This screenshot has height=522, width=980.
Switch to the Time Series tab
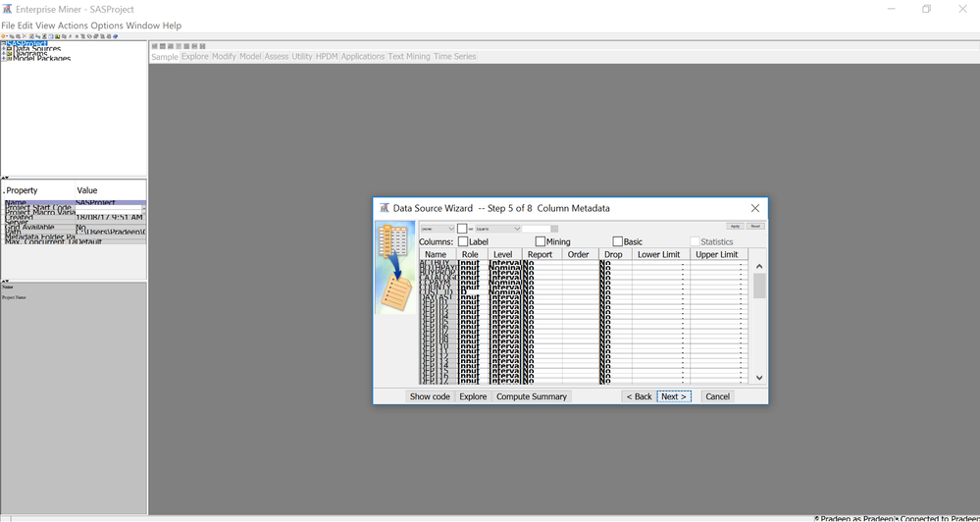(x=454, y=56)
